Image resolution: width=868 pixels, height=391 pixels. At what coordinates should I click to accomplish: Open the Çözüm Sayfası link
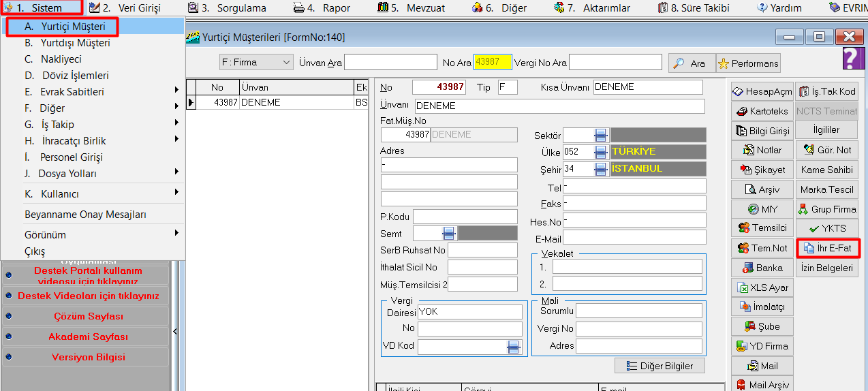click(x=89, y=316)
